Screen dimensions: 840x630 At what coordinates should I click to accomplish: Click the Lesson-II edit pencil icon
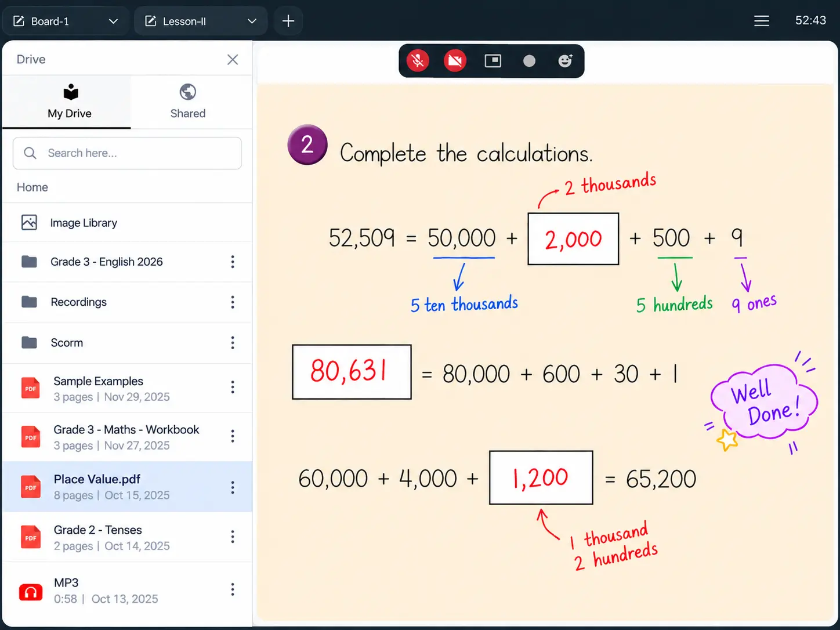151,21
